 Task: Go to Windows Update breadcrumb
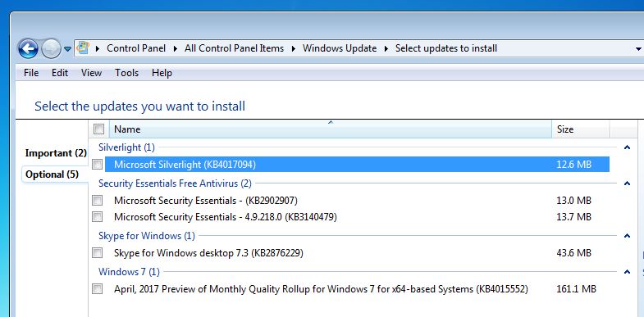340,48
